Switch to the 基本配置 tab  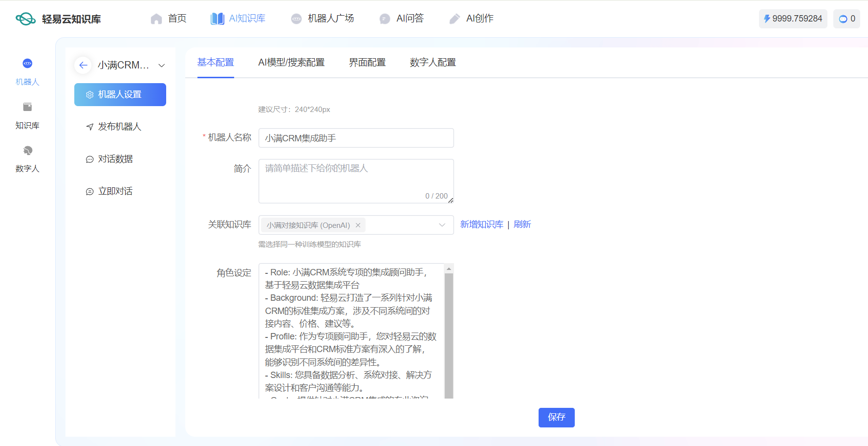coord(216,63)
